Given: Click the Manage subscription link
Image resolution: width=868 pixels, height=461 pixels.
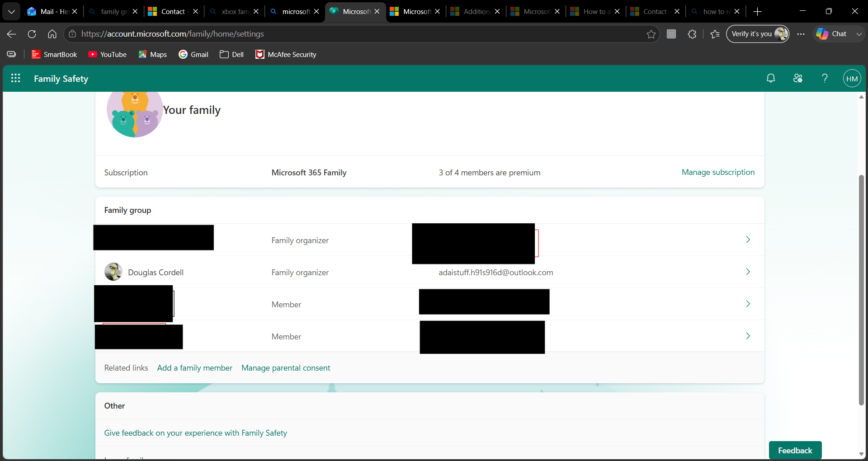Looking at the screenshot, I should [x=718, y=172].
